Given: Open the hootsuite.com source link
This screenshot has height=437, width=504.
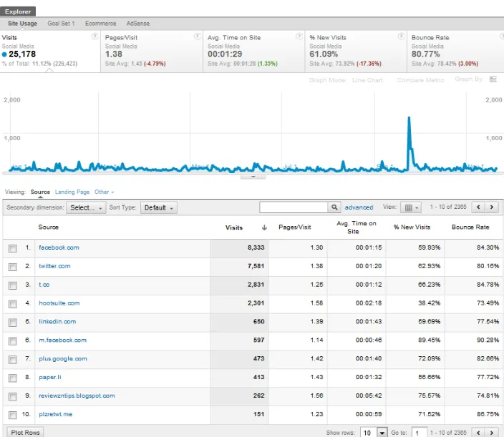Looking at the screenshot, I should tap(59, 303).
